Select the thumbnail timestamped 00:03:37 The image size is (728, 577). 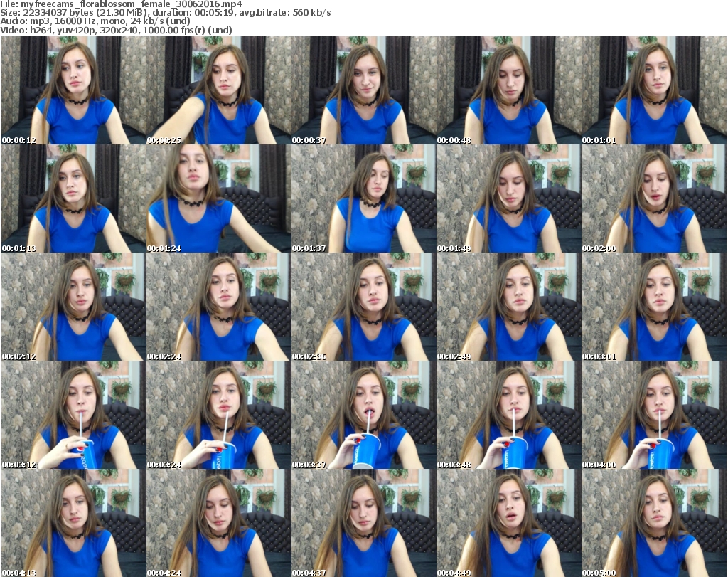(x=363, y=415)
